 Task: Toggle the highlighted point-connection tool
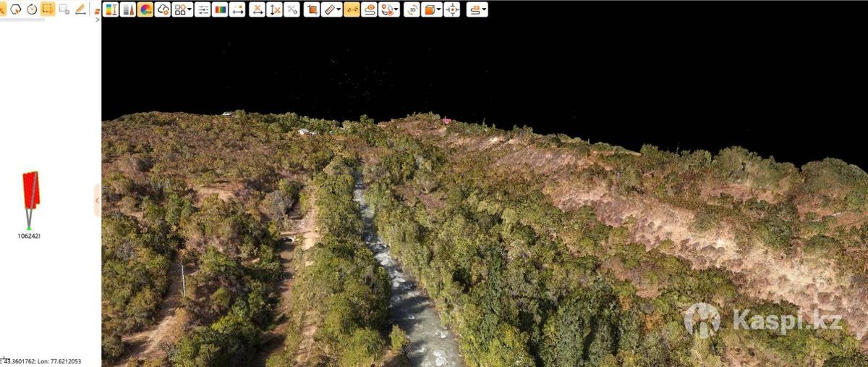click(x=352, y=9)
